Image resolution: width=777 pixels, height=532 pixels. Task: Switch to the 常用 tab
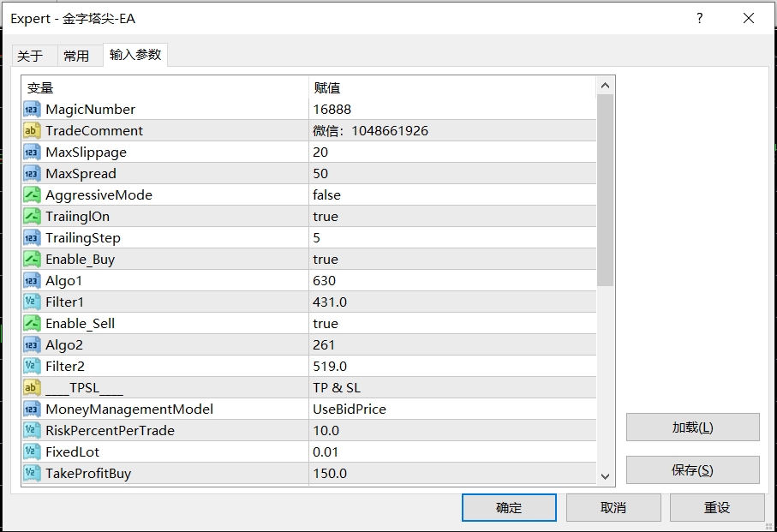point(76,56)
